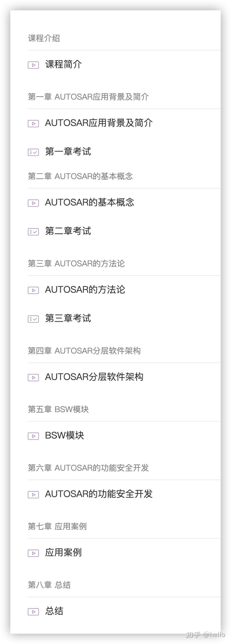Click the quiz icon beside 第三章考试
This screenshot has height=644, width=231.
pos(33,319)
